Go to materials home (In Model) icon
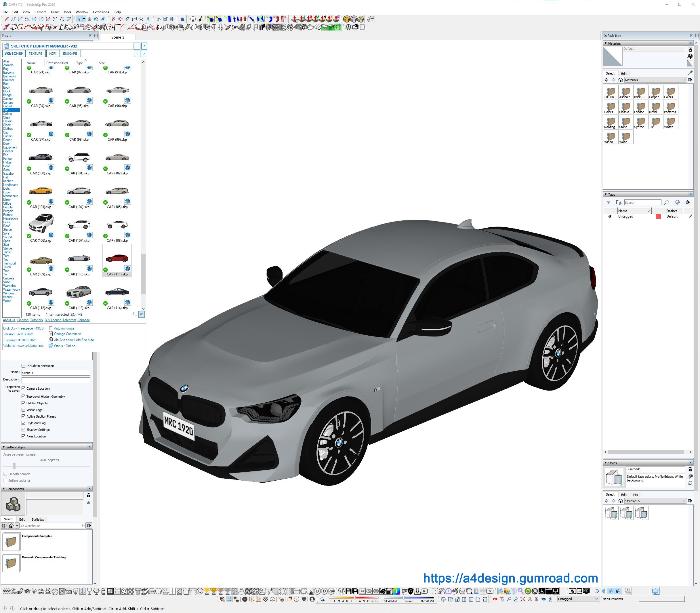This screenshot has height=613, width=700. click(x=620, y=80)
